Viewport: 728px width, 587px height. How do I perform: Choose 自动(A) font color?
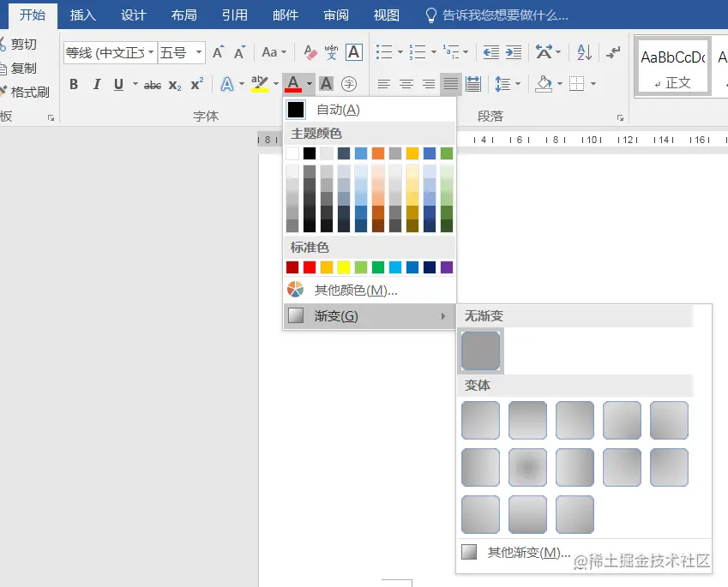pos(370,110)
